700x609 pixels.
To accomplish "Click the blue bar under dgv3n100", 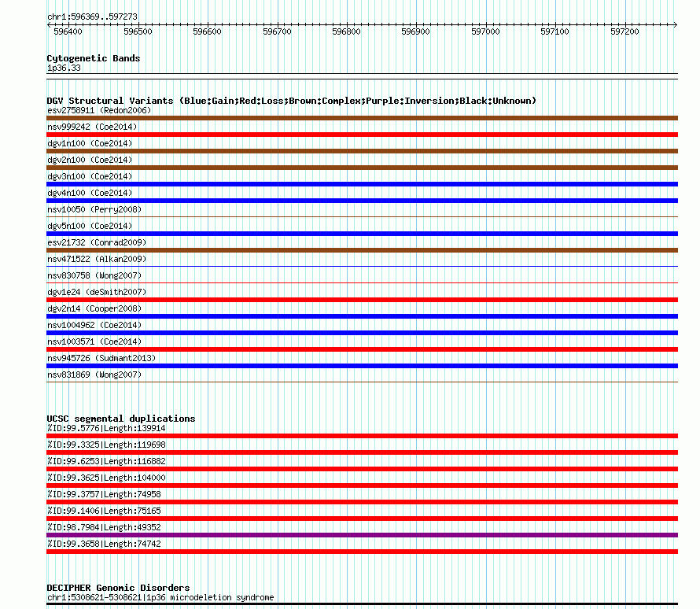I will tap(362, 184).
